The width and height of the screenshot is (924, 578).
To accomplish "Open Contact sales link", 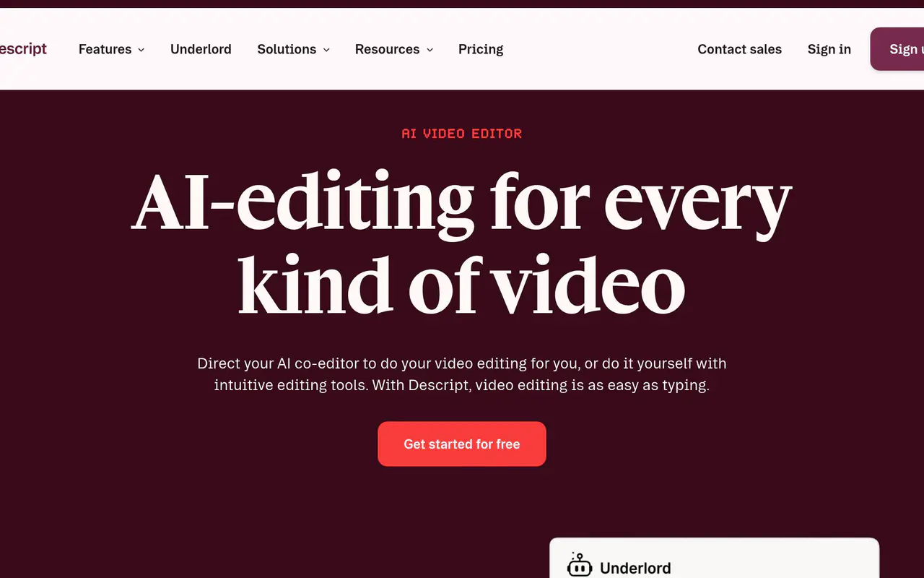I will pyautogui.click(x=739, y=49).
